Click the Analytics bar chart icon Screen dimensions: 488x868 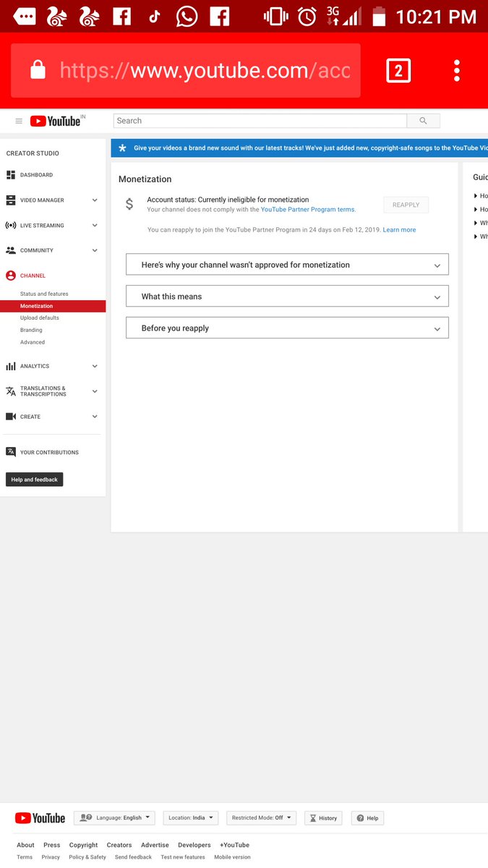[11, 367]
